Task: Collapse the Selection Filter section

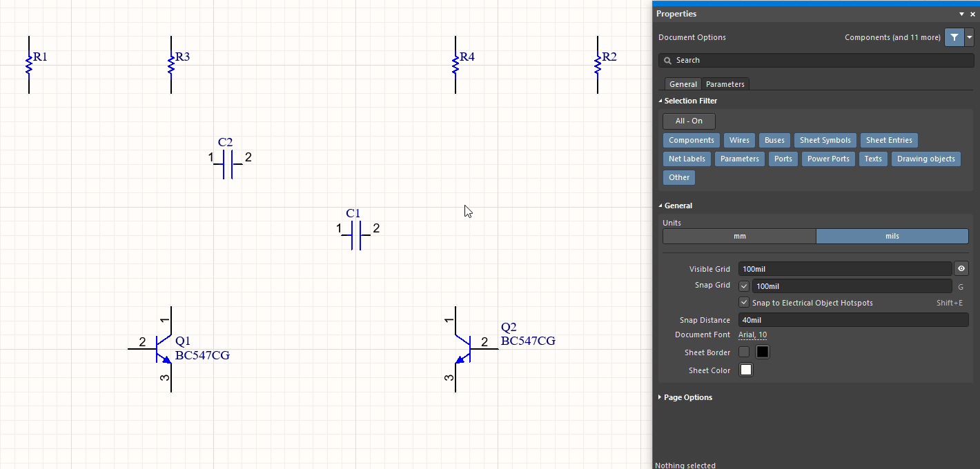Action: pyautogui.click(x=690, y=101)
